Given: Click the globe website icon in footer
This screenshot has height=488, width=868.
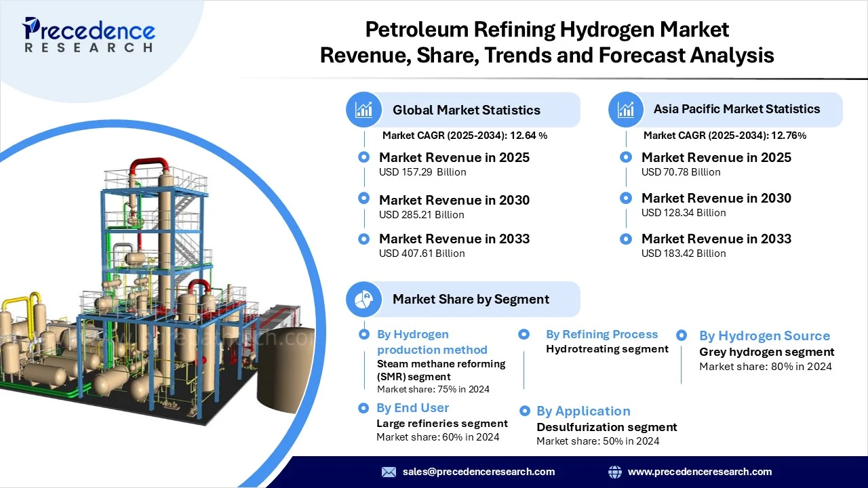Looking at the screenshot, I should (615, 472).
